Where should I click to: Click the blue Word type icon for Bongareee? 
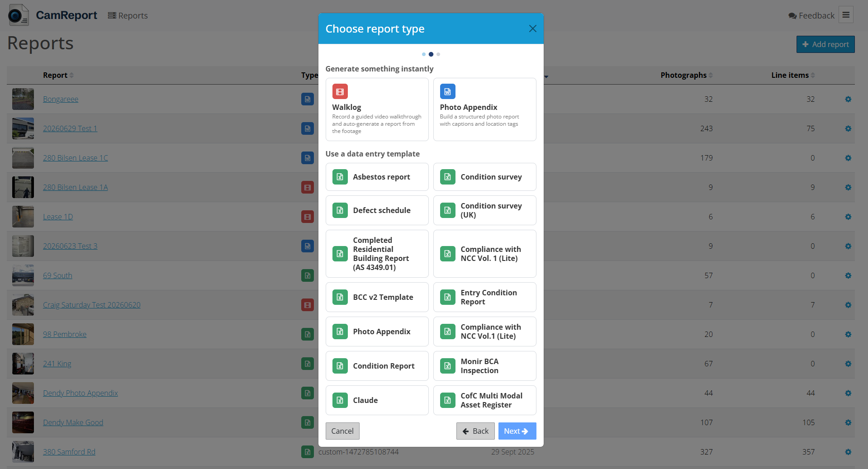[308, 99]
